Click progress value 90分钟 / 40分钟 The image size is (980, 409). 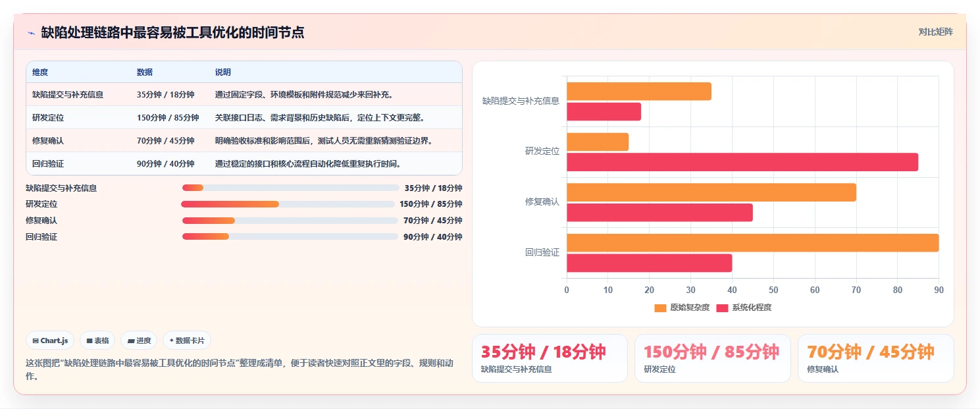[433, 236]
